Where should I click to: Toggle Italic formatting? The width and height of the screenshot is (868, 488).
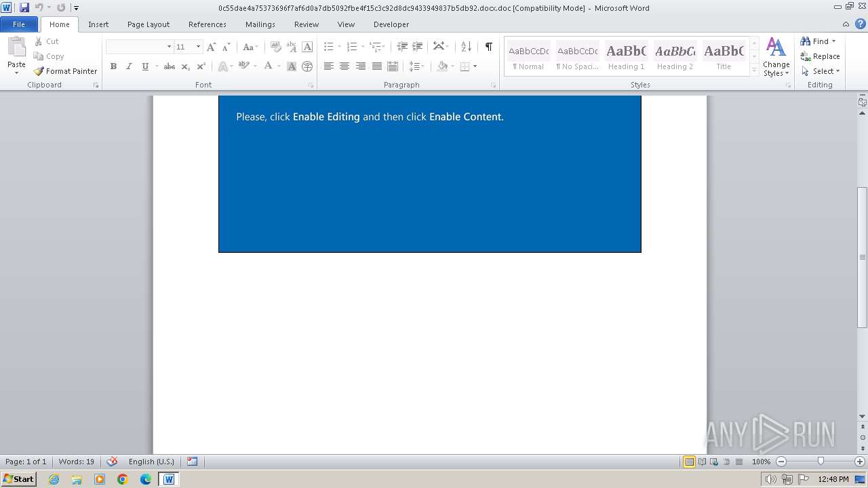129,66
